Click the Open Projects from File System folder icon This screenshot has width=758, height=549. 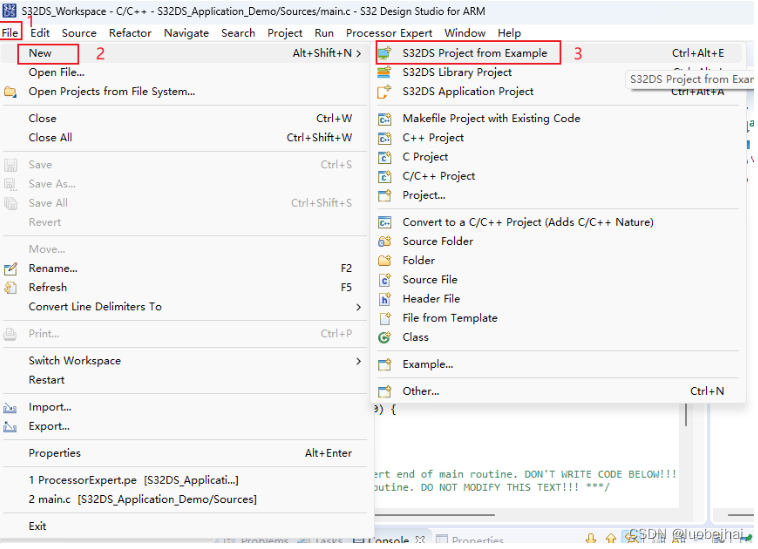click(10, 92)
